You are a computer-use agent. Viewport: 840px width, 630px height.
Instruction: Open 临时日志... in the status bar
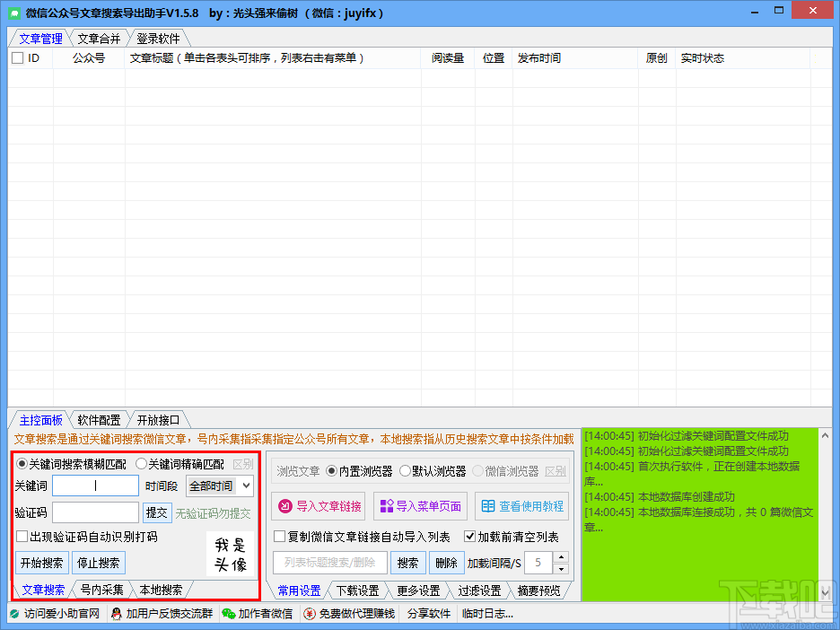[487, 614]
